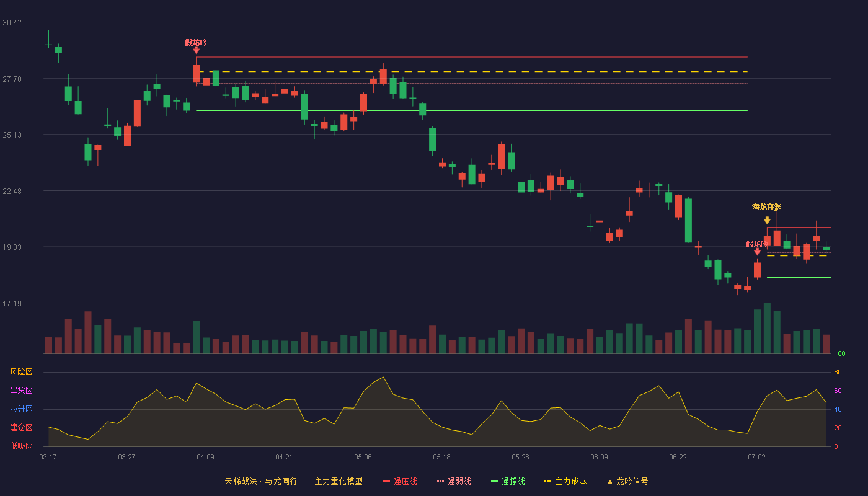868x496 pixels.
Task: Select the 出货区 zone label
Action: pyautogui.click(x=21, y=391)
